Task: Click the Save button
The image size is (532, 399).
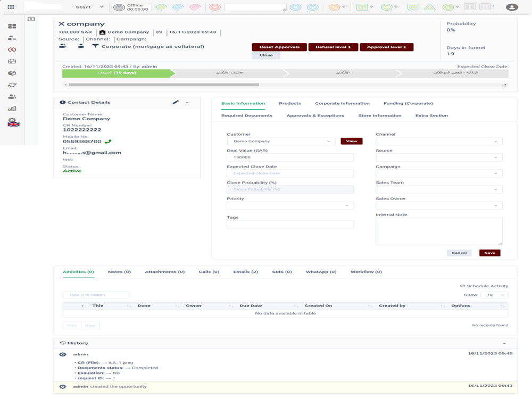Action: coord(489,253)
